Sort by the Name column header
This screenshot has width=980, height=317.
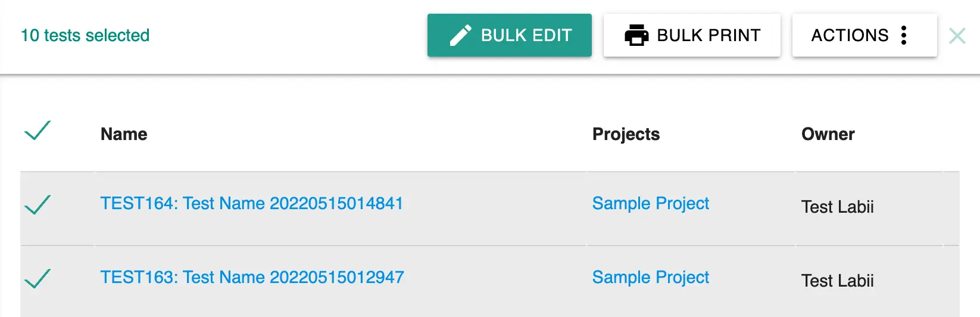pos(124,134)
